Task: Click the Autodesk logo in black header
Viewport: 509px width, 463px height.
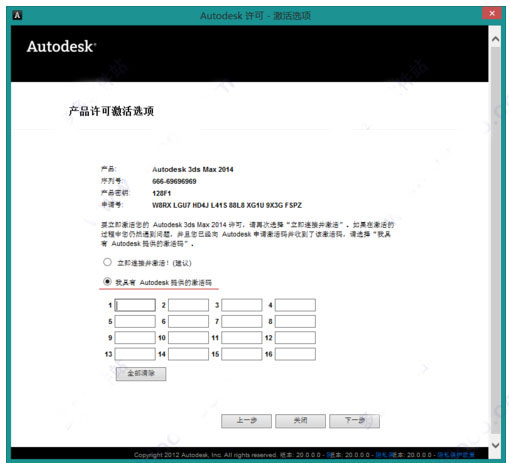Action: click(x=61, y=46)
